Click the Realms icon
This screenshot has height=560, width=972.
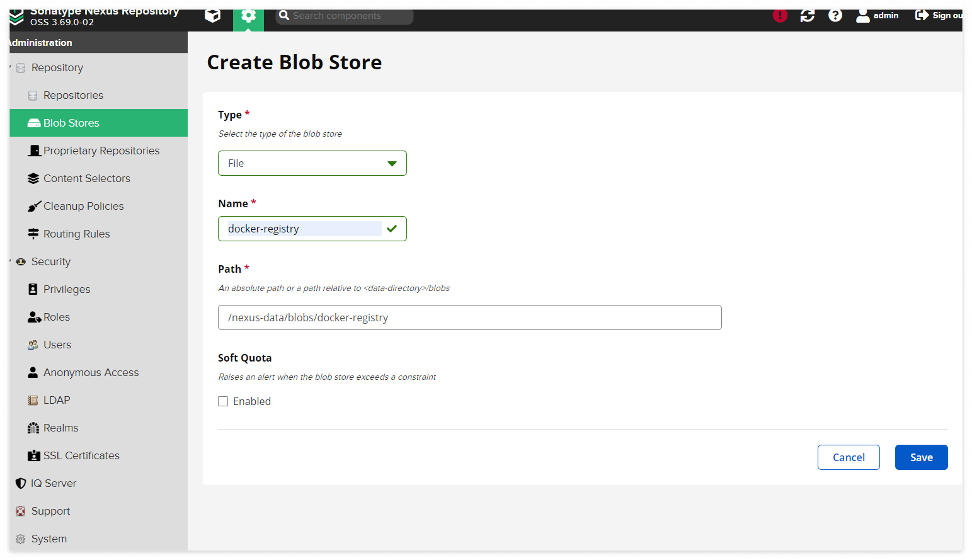tap(33, 428)
